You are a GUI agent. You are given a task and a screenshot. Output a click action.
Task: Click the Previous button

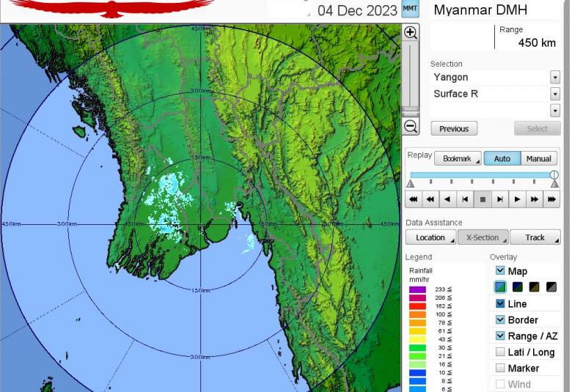(x=454, y=129)
